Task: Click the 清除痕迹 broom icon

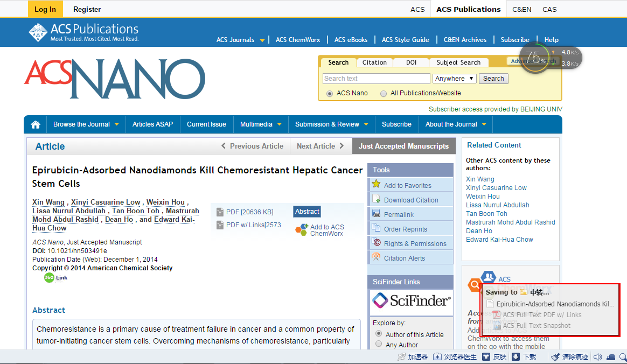Action: 555,357
